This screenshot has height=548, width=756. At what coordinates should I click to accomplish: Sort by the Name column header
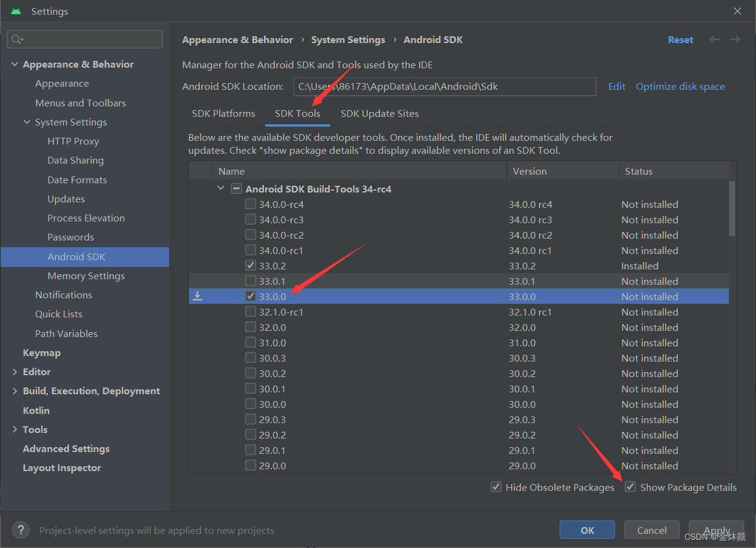[x=360, y=171]
